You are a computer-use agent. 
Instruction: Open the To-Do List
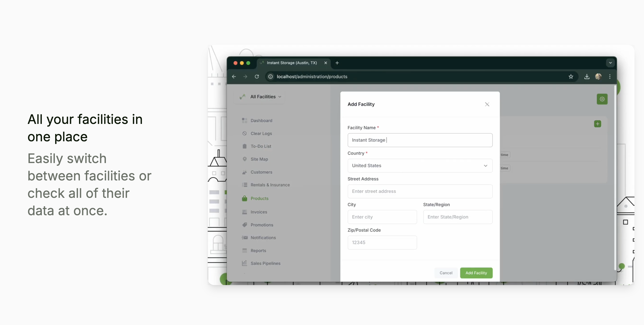(x=260, y=146)
